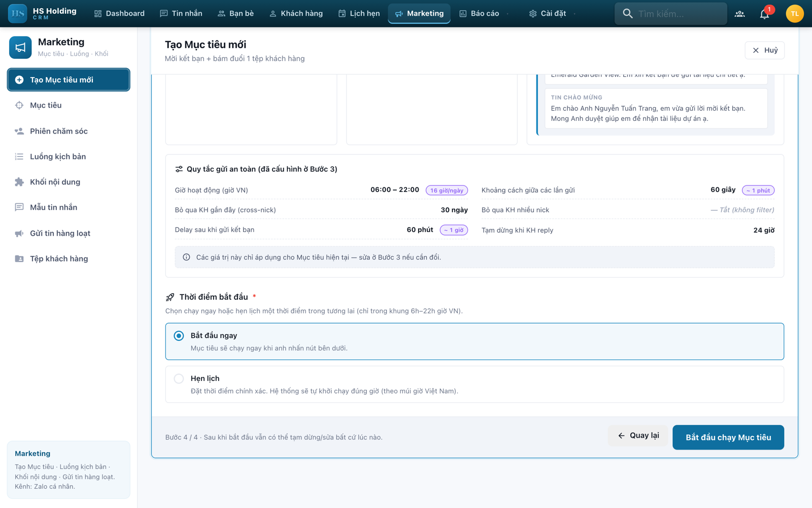Screen dimensions: 812x508
Task: Click the 16 giờ/ngày badge
Action: [447, 190]
